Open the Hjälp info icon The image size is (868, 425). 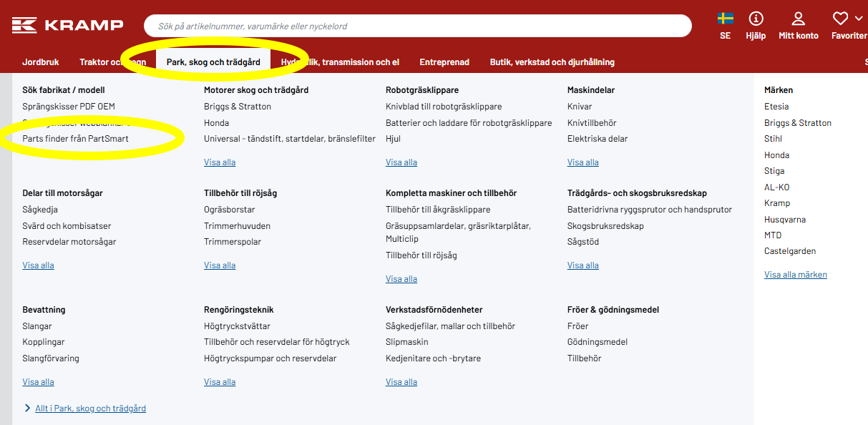tap(756, 18)
